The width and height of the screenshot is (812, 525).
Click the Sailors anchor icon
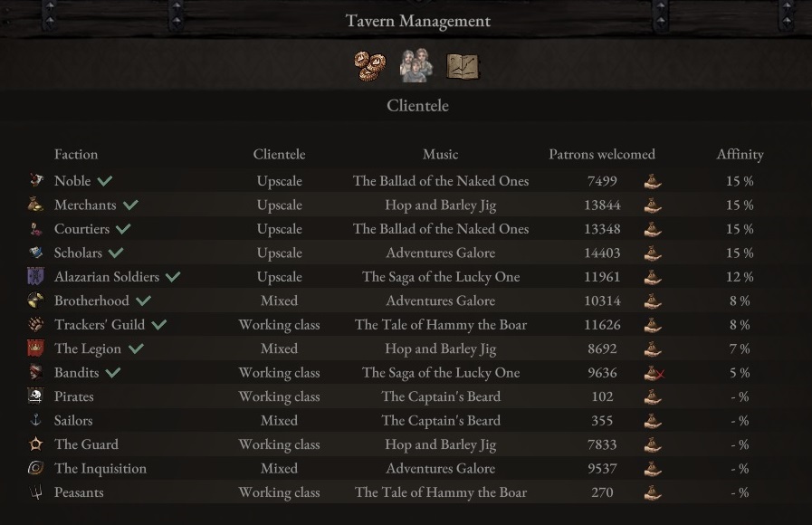(x=35, y=420)
